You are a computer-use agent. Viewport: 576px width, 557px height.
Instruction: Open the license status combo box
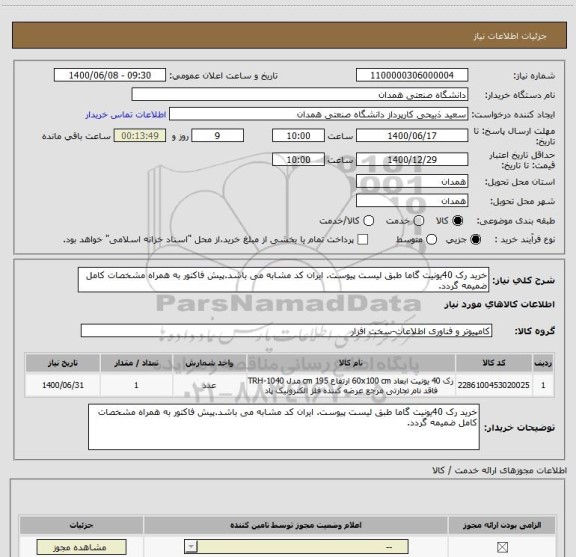point(296,547)
